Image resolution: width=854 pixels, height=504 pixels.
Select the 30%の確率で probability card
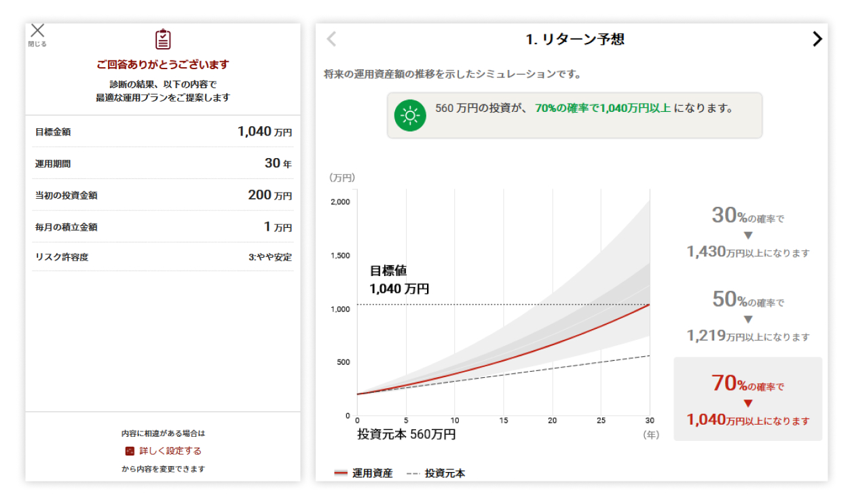pyautogui.click(x=748, y=233)
